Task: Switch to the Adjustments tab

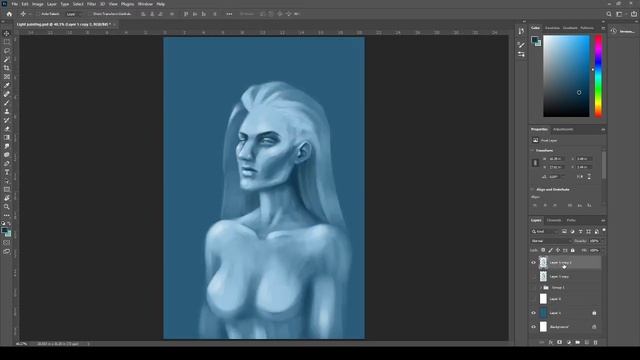Action: click(563, 129)
